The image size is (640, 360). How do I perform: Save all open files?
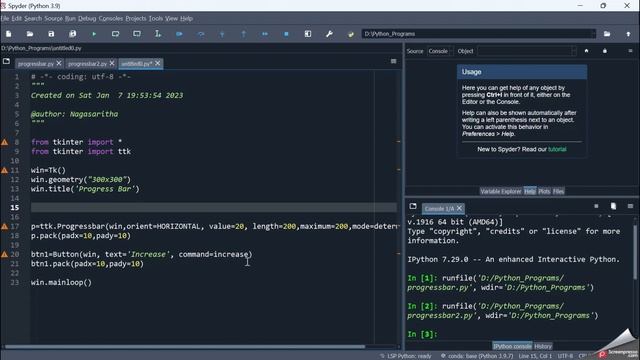pyautogui.click(x=73, y=34)
